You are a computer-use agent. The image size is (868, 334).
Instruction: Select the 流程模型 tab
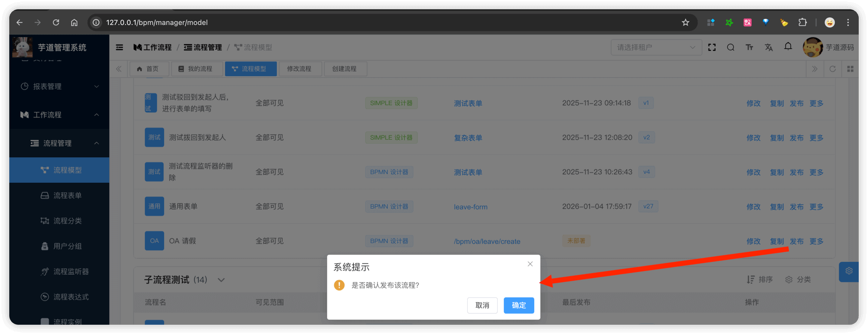(x=251, y=69)
